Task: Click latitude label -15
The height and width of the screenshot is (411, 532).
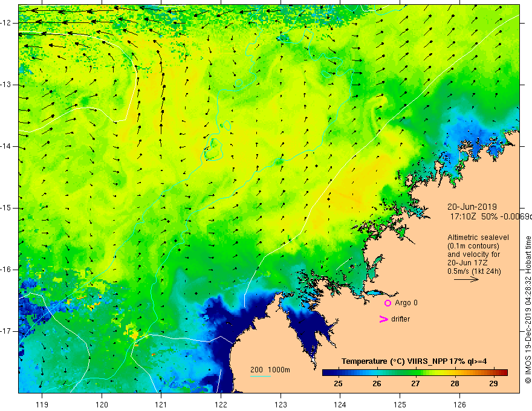Action: [7, 208]
